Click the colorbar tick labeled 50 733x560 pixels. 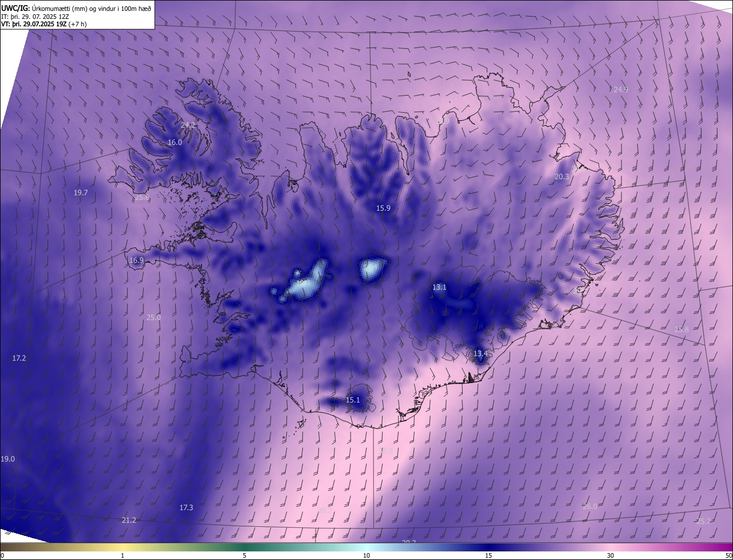click(x=728, y=555)
